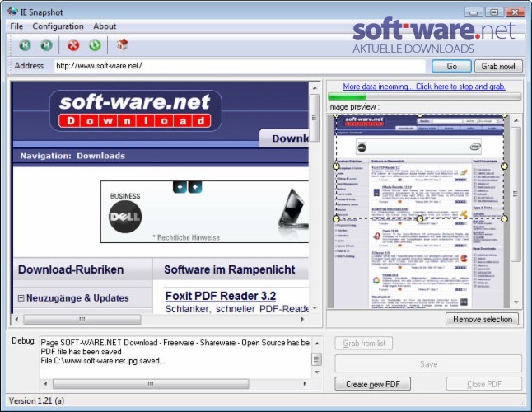Click the bottom-right selection handle in preview
The width and height of the screenshot is (532, 412).
(505, 219)
